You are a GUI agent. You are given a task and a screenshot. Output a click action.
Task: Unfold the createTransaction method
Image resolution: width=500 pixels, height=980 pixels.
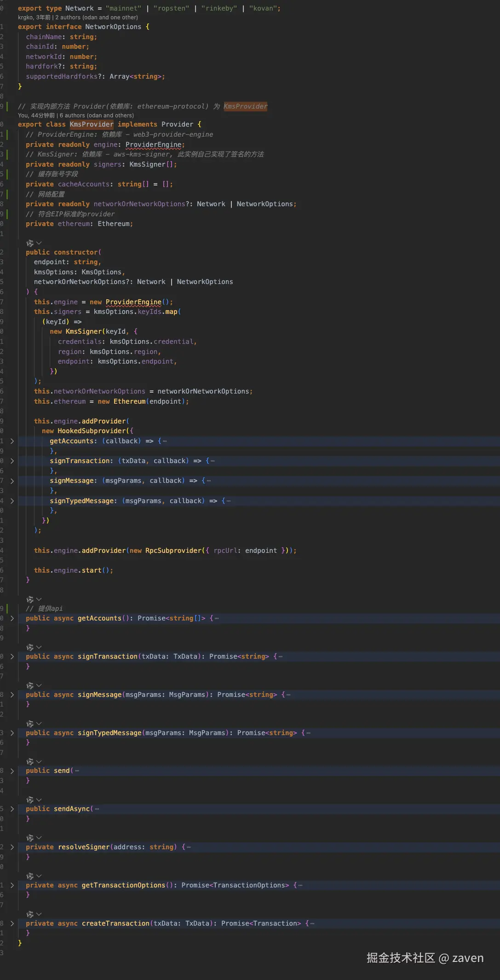tap(12, 923)
